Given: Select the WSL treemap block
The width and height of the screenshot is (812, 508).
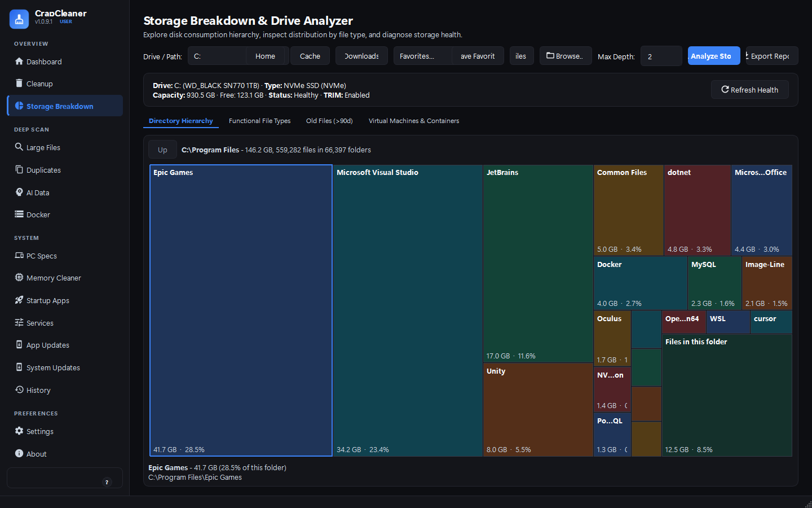Looking at the screenshot, I should pyautogui.click(x=728, y=322).
